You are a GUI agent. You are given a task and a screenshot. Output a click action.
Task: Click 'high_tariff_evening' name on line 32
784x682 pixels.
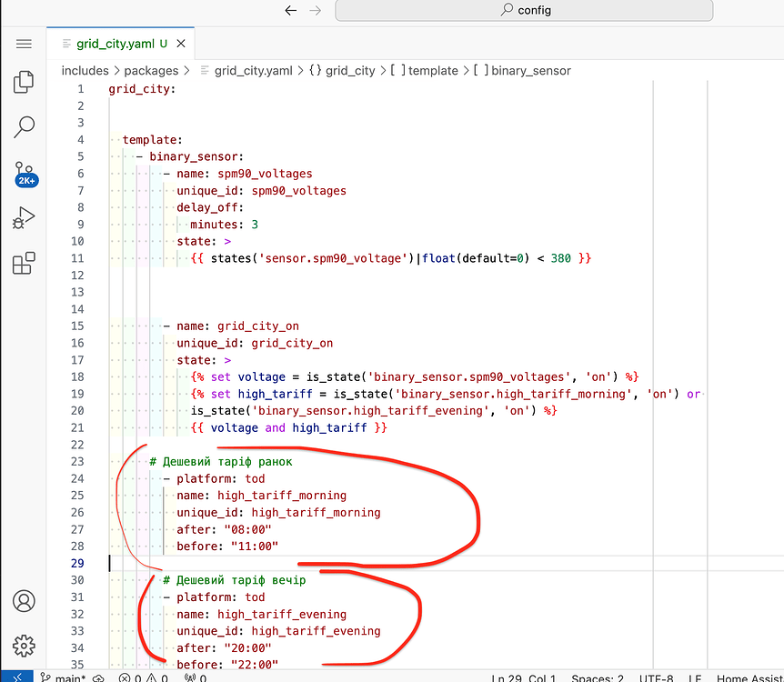[282, 614]
